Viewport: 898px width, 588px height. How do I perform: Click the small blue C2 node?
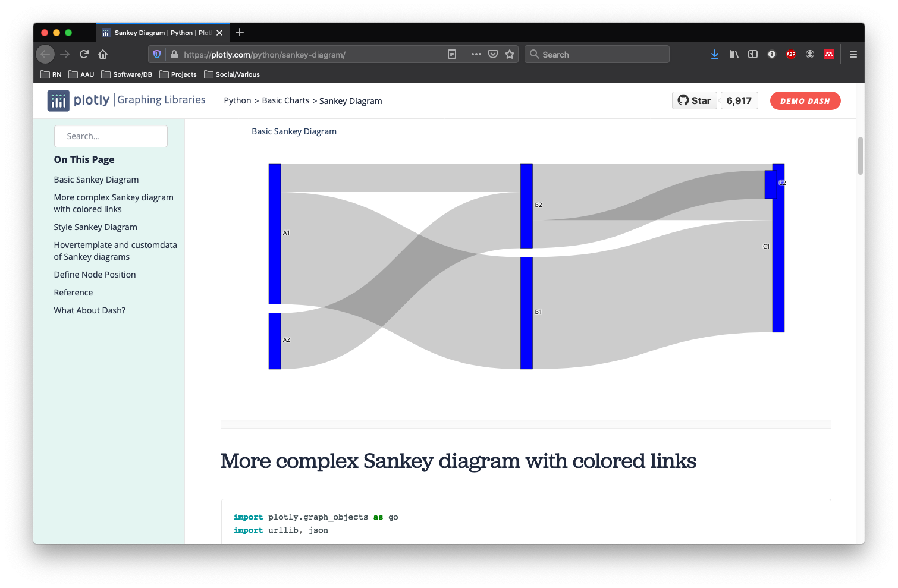770,184
